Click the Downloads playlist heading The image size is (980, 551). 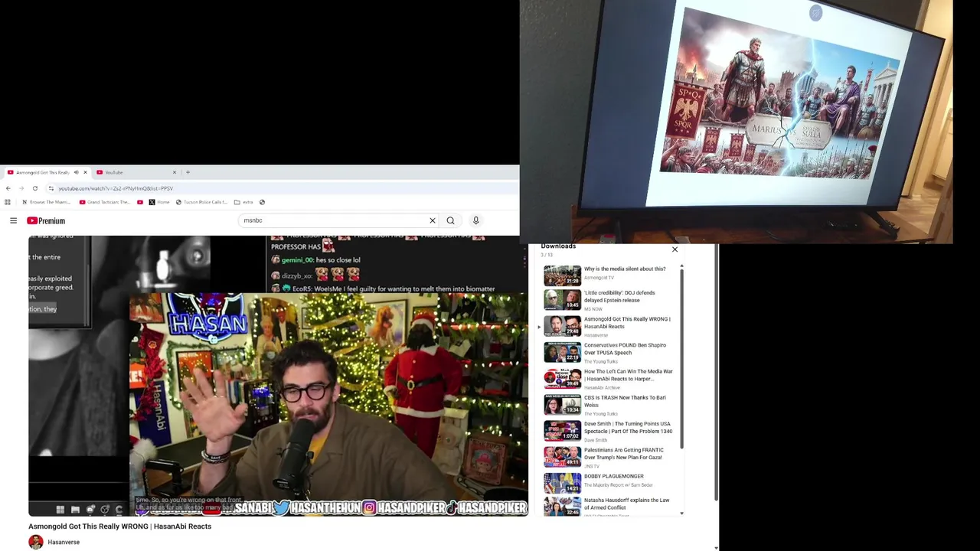click(558, 246)
